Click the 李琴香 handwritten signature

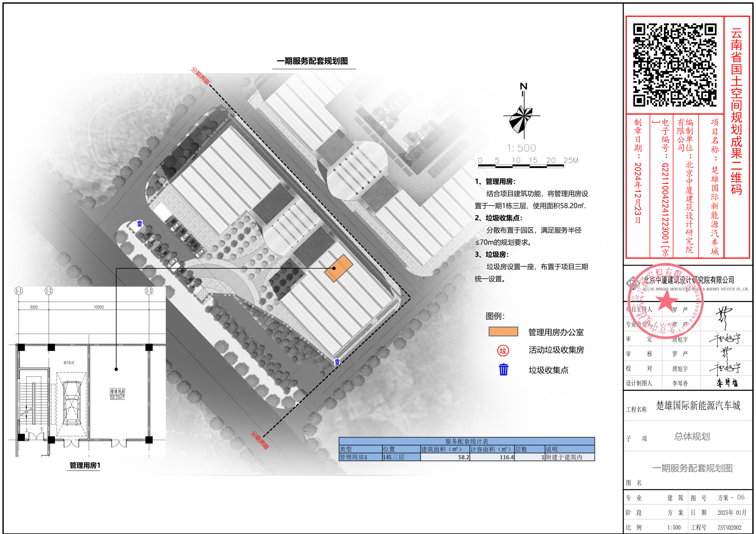point(727,383)
